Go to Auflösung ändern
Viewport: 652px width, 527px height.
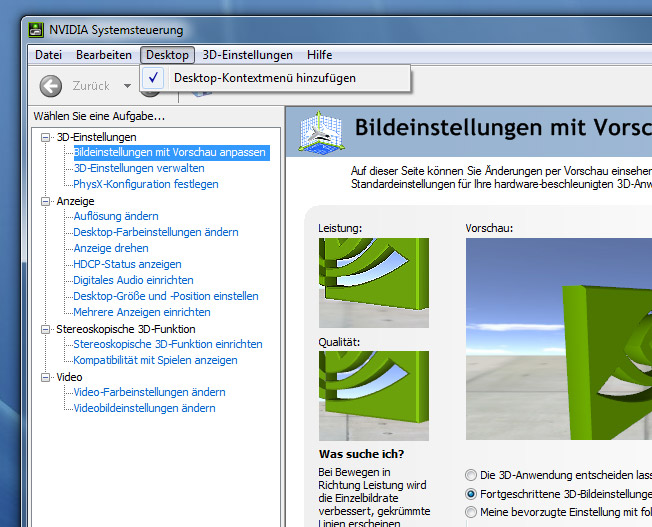pos(116,216)
